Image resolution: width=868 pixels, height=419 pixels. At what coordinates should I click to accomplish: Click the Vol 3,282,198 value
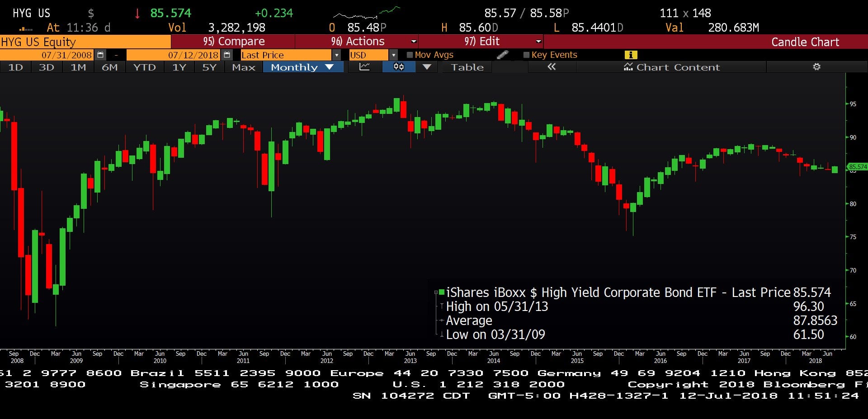(x=236, y=28)
